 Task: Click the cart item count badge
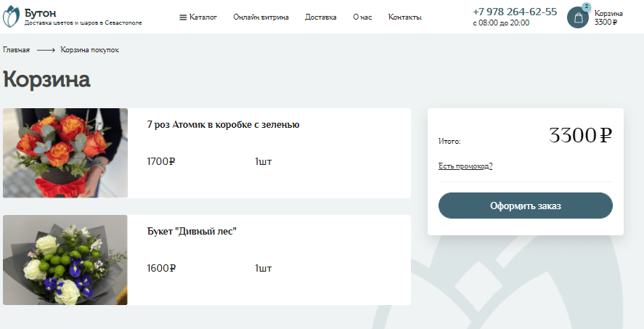[586, 7]
